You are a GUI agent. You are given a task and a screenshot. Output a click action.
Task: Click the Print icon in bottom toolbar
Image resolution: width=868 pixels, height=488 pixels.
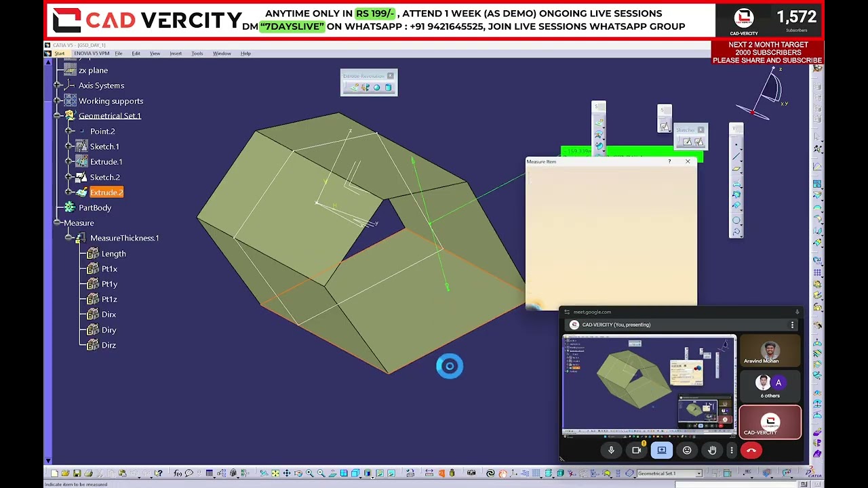[88, 473]
